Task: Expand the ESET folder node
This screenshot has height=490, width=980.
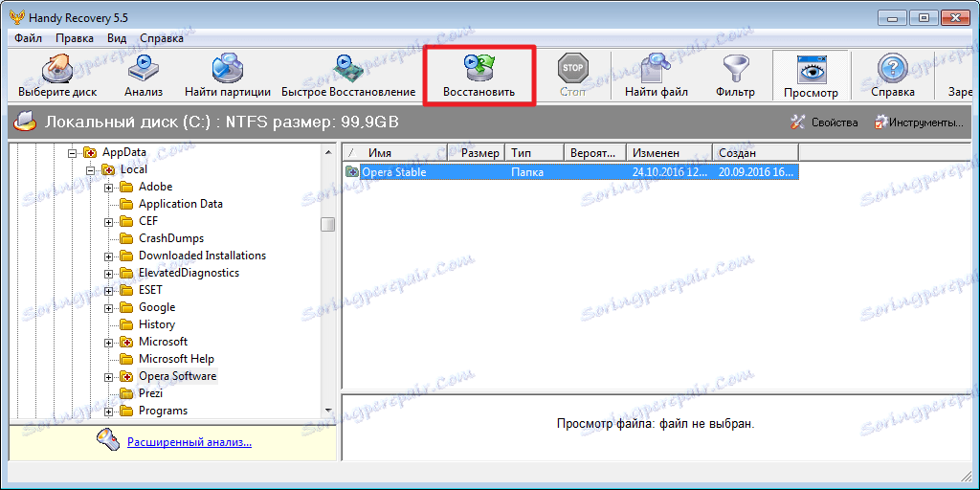Action: click(109, 291)
